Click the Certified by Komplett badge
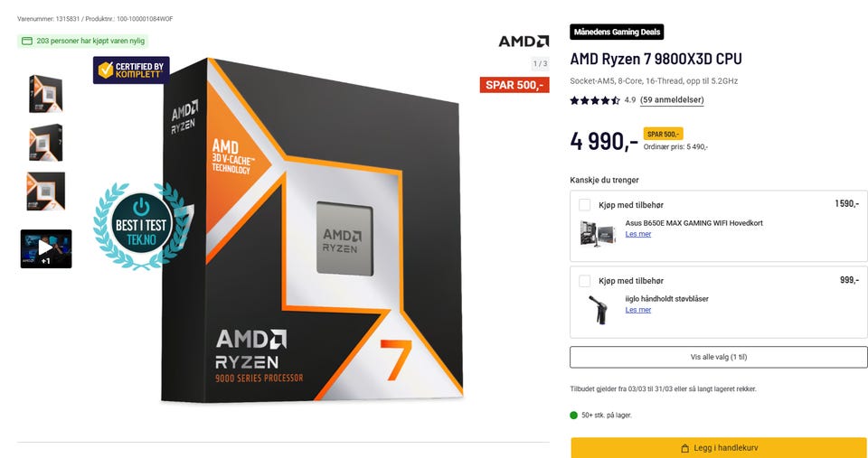Viewport: 868px width, 458px height. [x=131, y=70]
